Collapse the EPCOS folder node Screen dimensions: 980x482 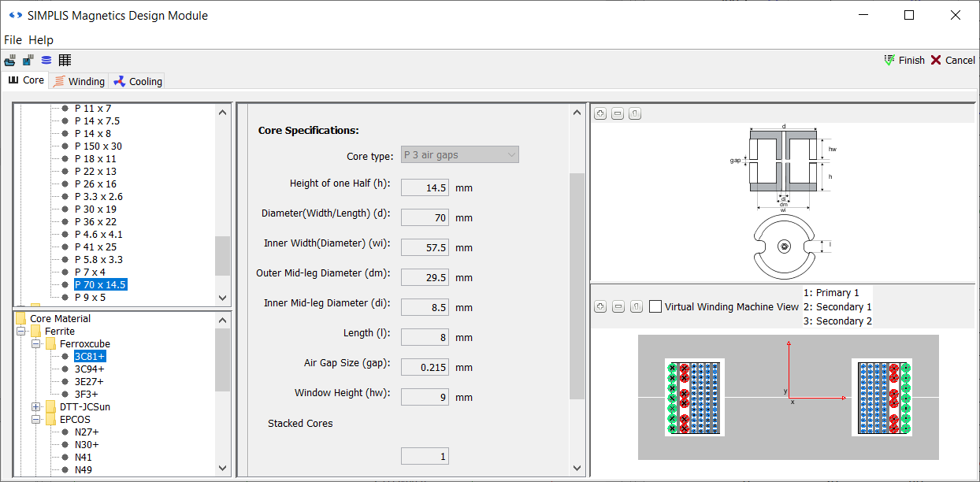point(36,420)
